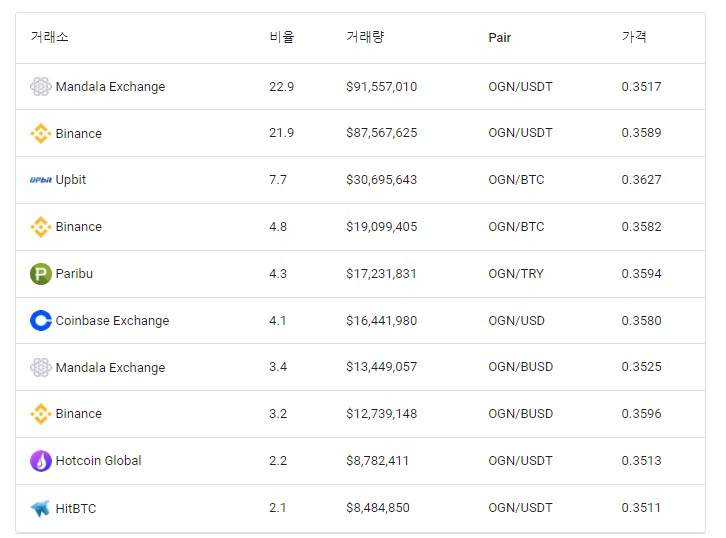Select the 21.9 share value

[x=282, y=133]
